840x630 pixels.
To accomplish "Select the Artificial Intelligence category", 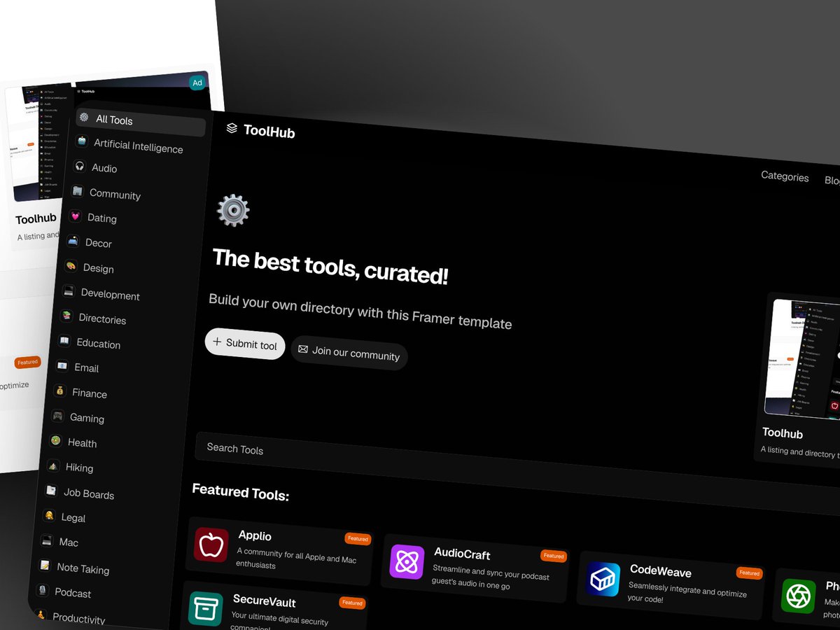I will [x=139, y=146].
